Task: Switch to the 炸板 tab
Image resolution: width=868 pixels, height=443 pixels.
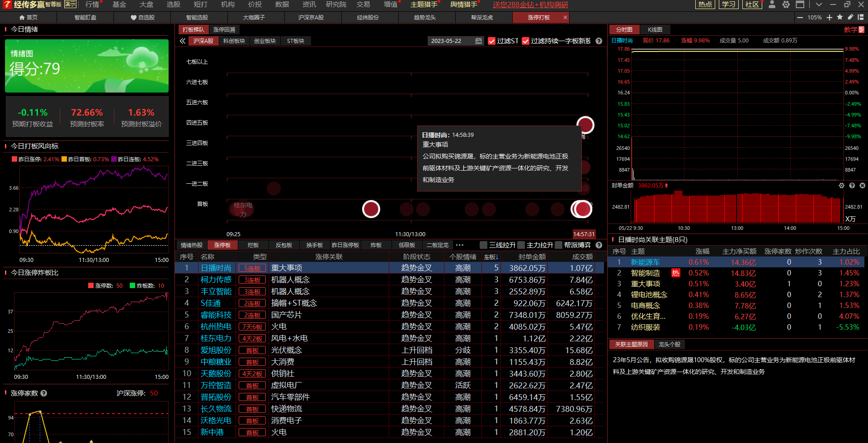Action: pyautogui.click(x=376, y=245)
